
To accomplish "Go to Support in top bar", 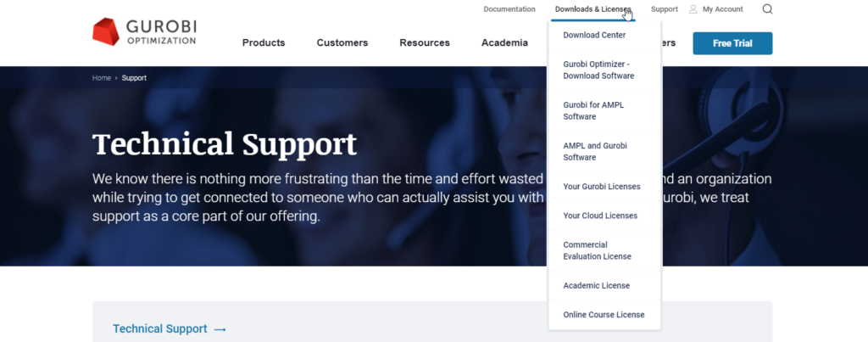I will [665, 8].
